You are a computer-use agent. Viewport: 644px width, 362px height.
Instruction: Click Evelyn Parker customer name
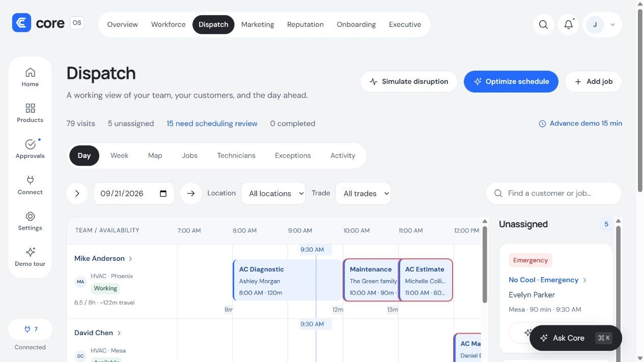531,295
